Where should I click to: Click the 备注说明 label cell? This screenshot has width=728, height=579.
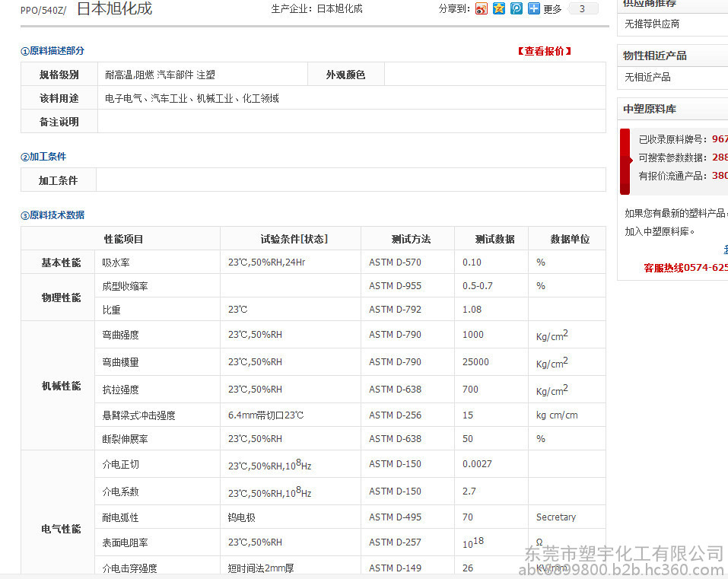click(59, 122)
